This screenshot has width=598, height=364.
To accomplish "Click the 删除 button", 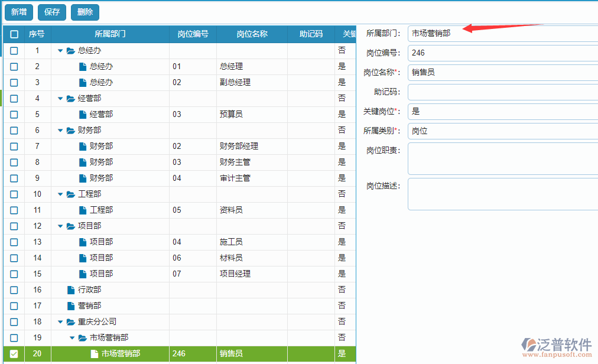I will tap(84, 12).
